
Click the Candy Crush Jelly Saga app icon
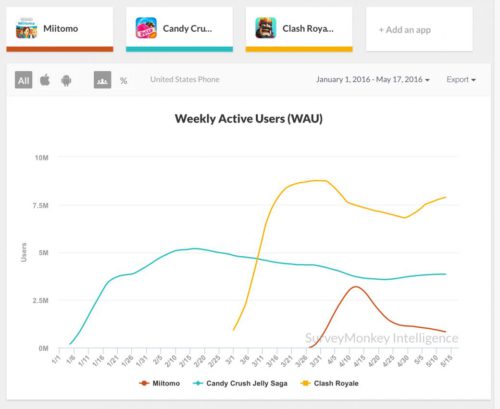coord(146,28)
